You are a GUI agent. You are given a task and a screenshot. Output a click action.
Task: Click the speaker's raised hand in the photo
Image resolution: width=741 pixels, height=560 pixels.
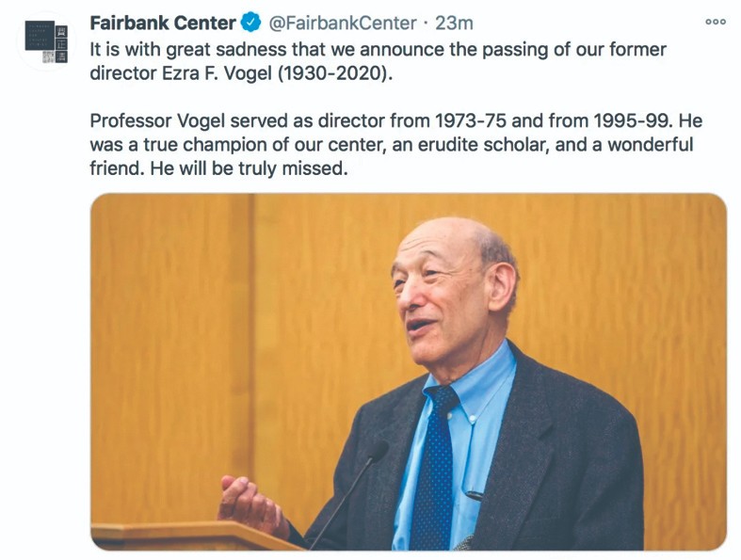click(251, 505)
